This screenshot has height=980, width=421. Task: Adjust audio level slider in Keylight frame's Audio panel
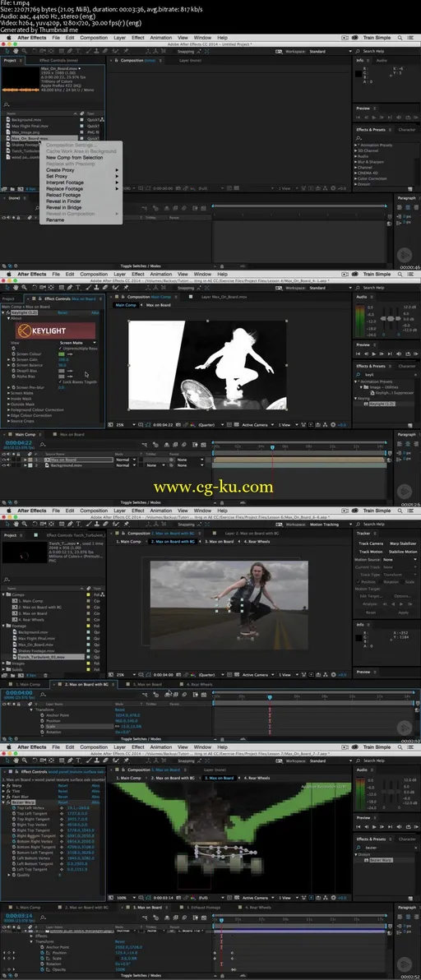pos(391,319)
